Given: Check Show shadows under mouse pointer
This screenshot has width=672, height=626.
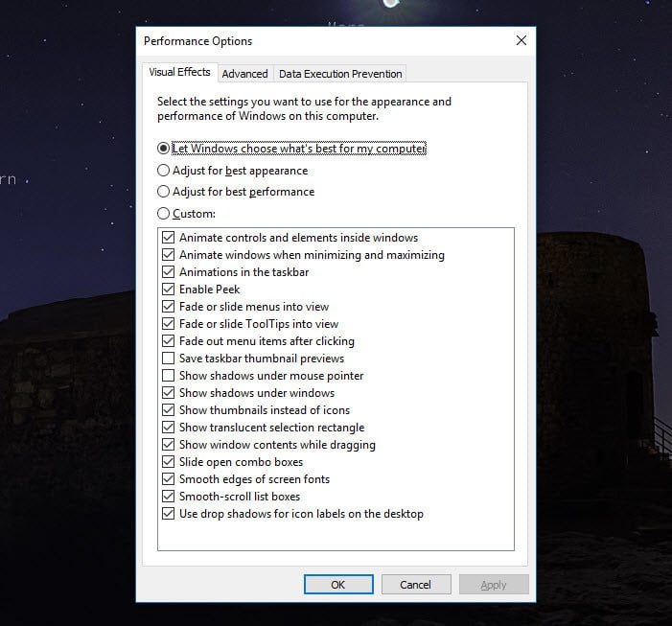Looking at the screenshot, I should click(169, 376).
